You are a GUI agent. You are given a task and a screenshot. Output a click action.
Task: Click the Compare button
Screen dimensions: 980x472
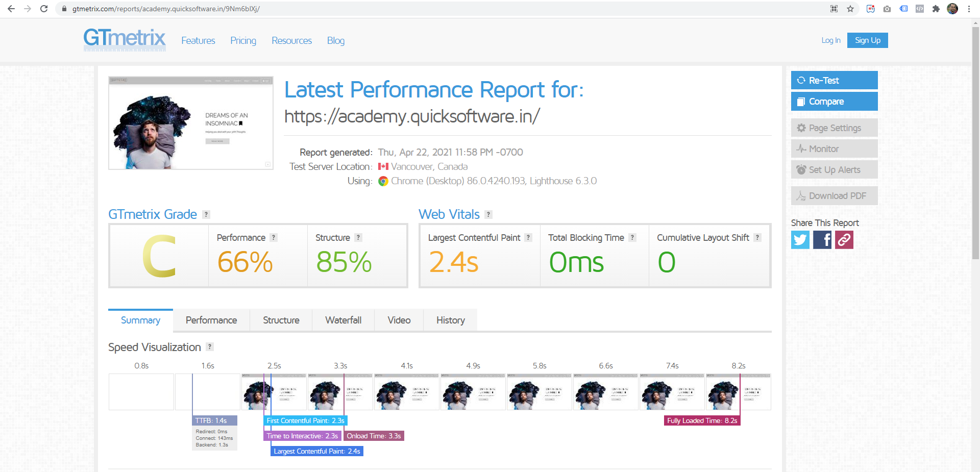pos(835,101)
